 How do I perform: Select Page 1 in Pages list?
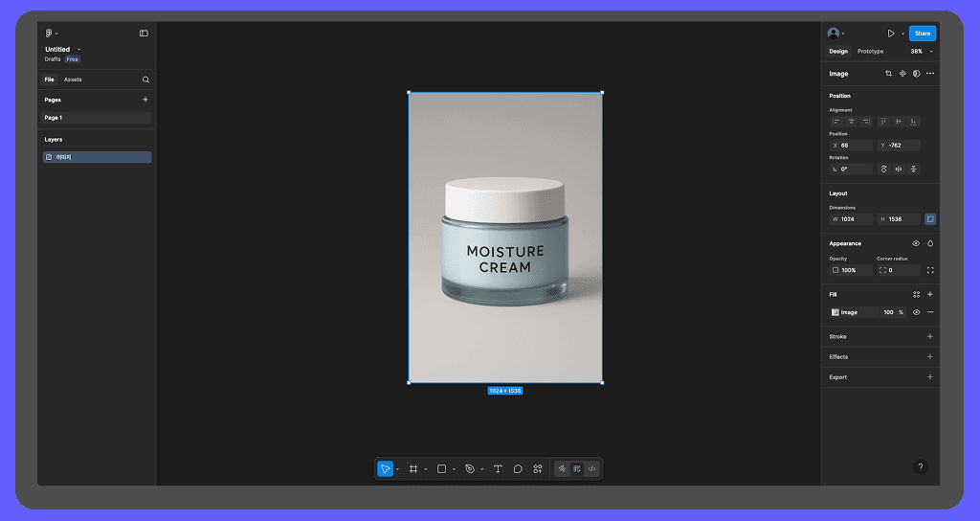click(97, 118)
